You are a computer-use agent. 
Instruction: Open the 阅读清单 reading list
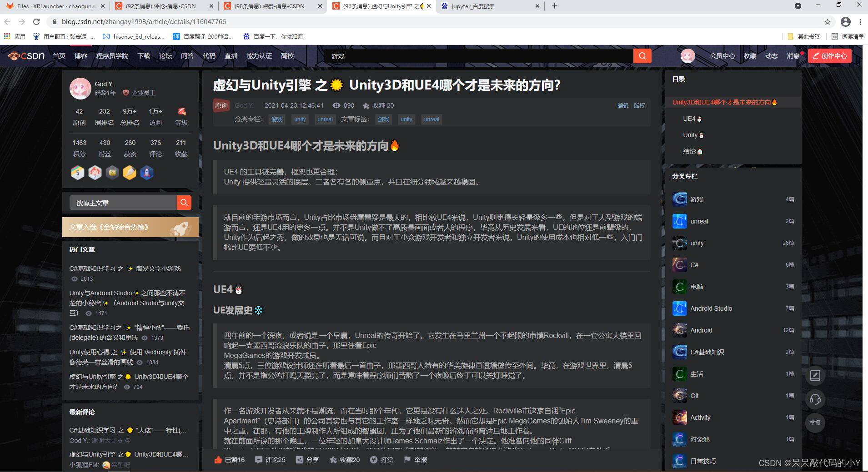[848, 36]
